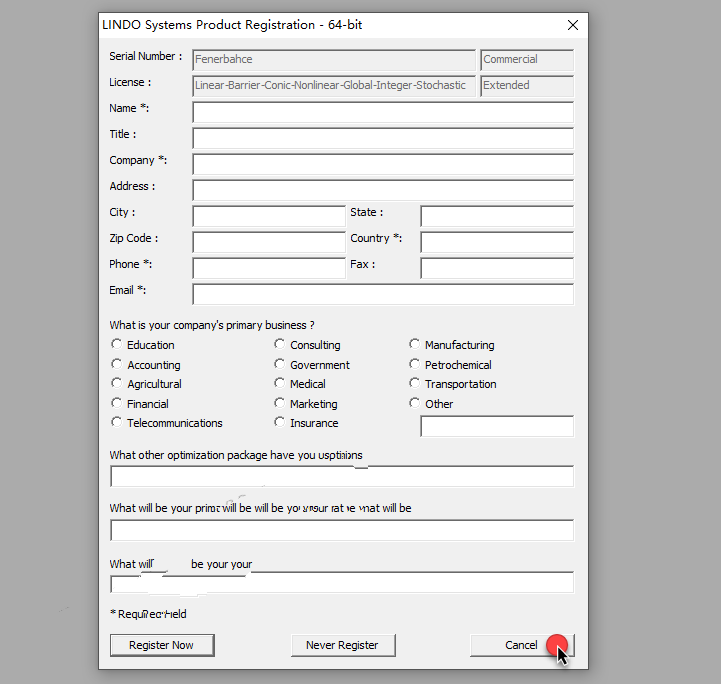The image size is (721, 684).
Task: Select the Manufacturing radio button
Action: click(414, 344)
